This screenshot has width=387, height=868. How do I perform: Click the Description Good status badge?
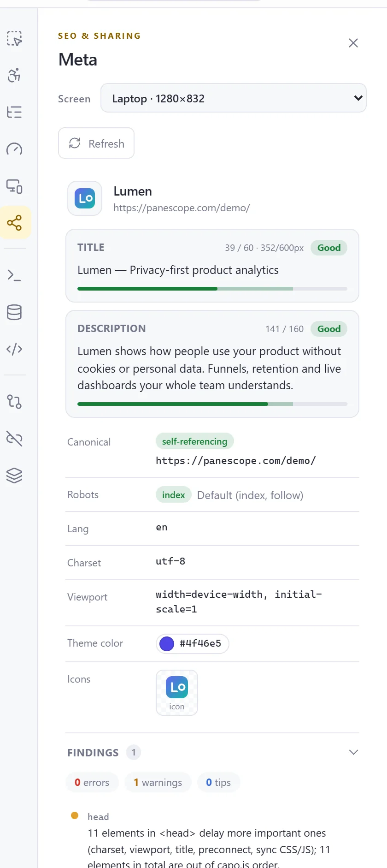click(x=329, y=329)
